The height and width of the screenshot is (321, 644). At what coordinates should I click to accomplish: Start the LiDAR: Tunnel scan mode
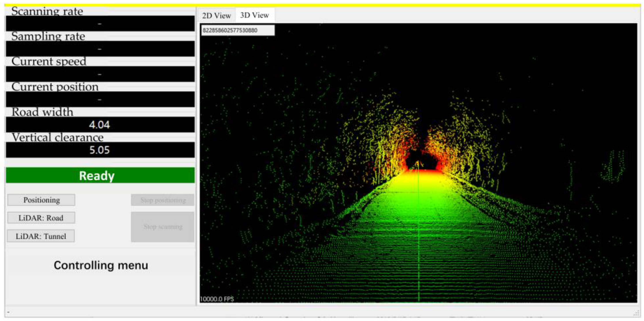tap(41, 236)
